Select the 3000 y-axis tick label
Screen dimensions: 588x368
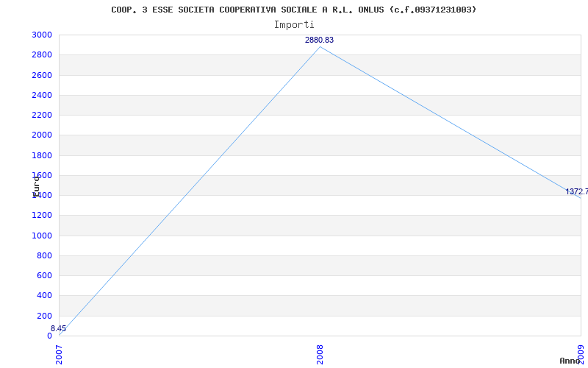pyautogui.click(x=42, y=35)
